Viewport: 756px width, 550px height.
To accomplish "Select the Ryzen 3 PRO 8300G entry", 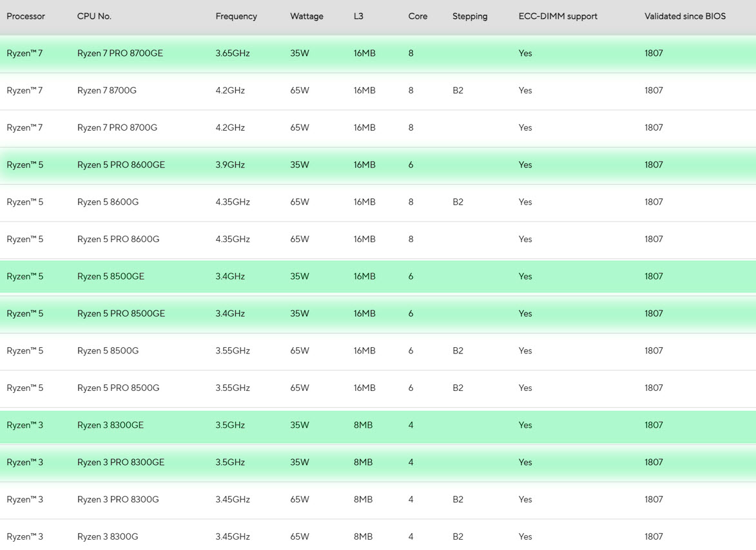I will click(x=118, y=500).
